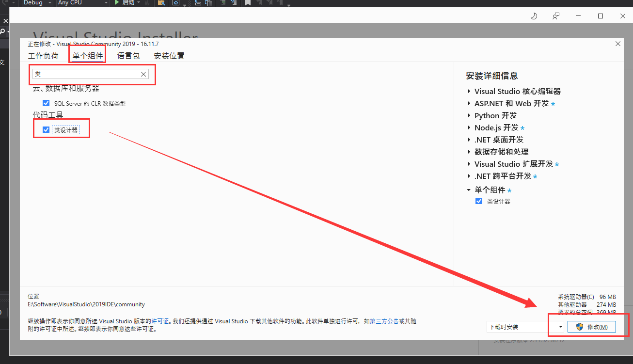Click the 正在修改 Visual Studio Community 2019 title
The image size is (633, 364).
(93, 44)
